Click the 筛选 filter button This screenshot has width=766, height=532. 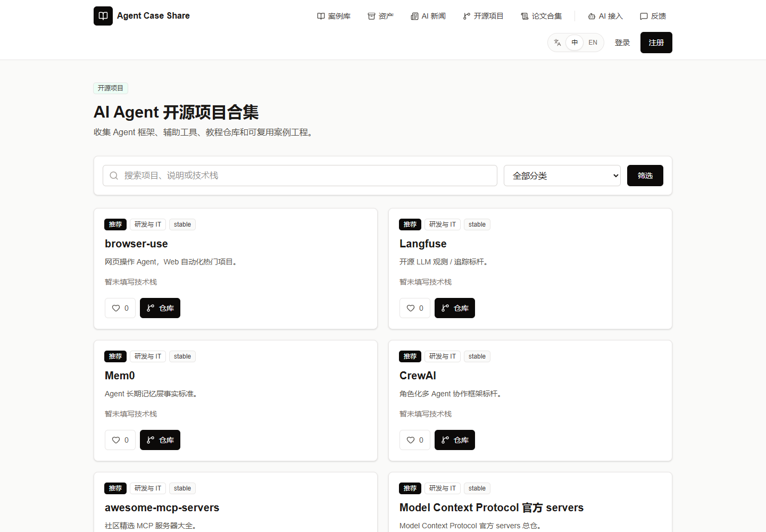tap(645, 176)
